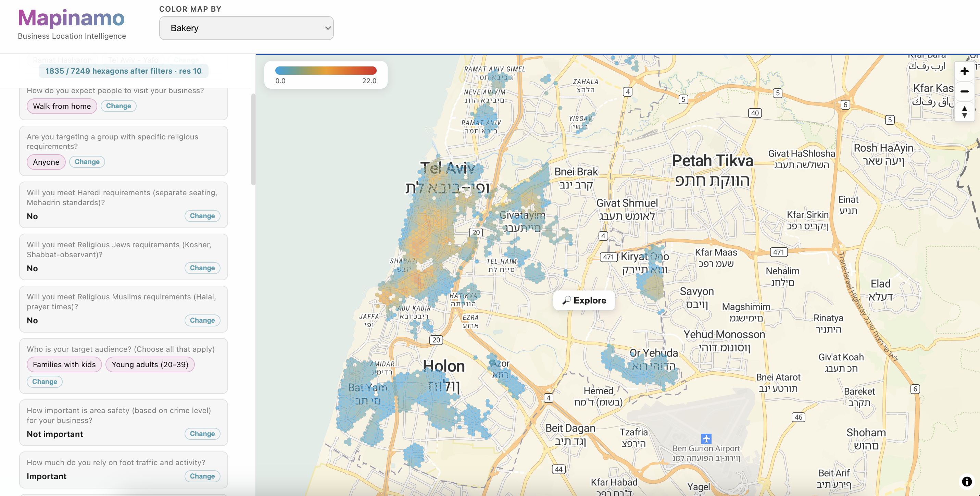
Task: Click the color gradient legend bar
Action: coord(326,71)
